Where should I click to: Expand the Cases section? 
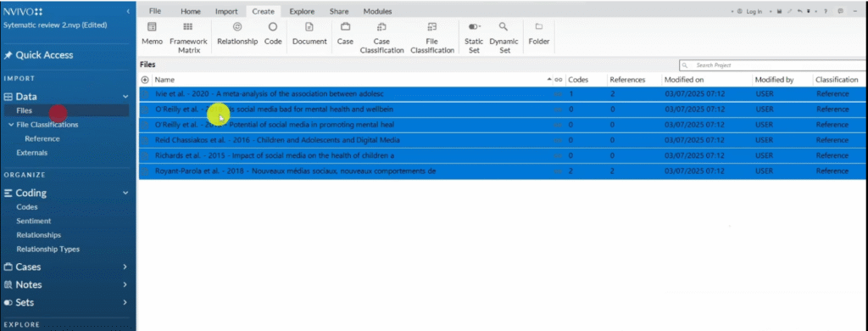pos(125,266)
